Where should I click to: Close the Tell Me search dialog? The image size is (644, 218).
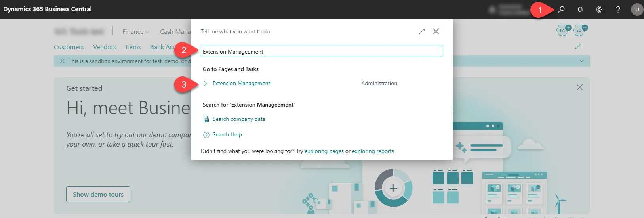pos(436,31)
